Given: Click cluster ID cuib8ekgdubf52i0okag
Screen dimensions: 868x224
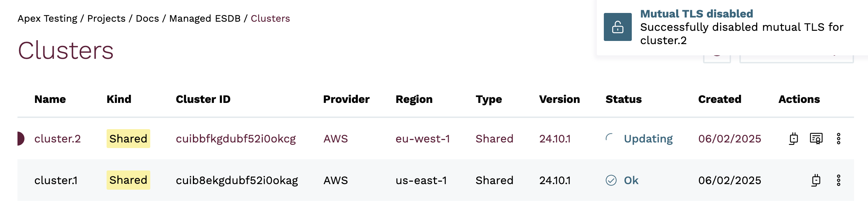Looking at the screenshot, I should pos(237,180).
